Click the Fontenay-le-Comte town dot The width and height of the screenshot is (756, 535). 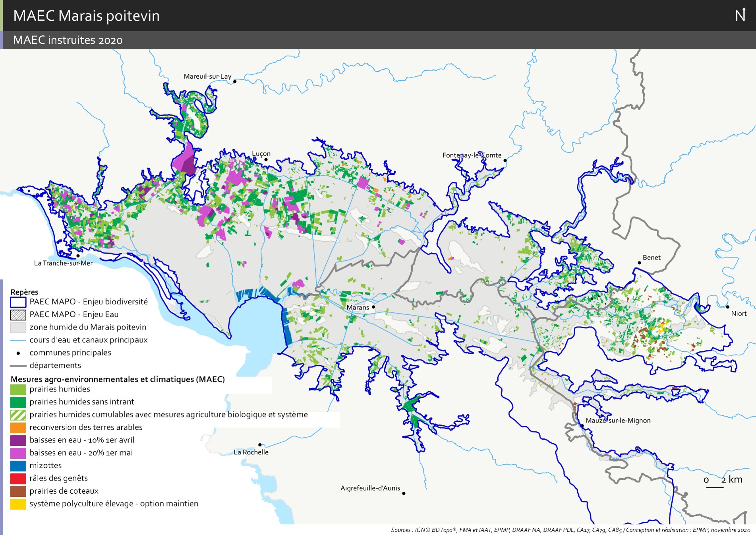tap(505, 161)
